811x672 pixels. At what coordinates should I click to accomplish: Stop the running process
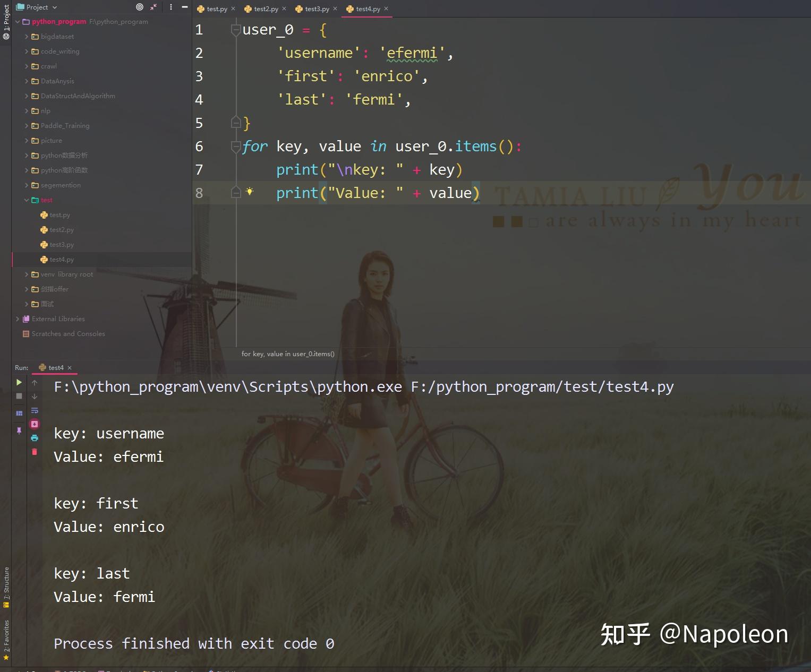point(19,396)
